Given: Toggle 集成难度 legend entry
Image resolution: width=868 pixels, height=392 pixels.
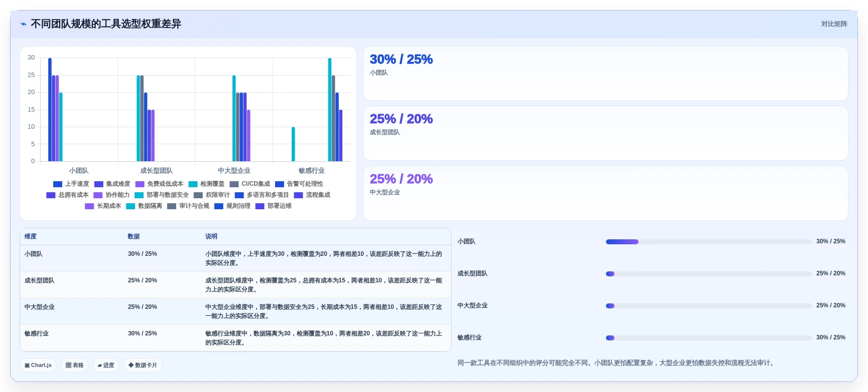Looking at the screenshot, I should pos(112,184).
